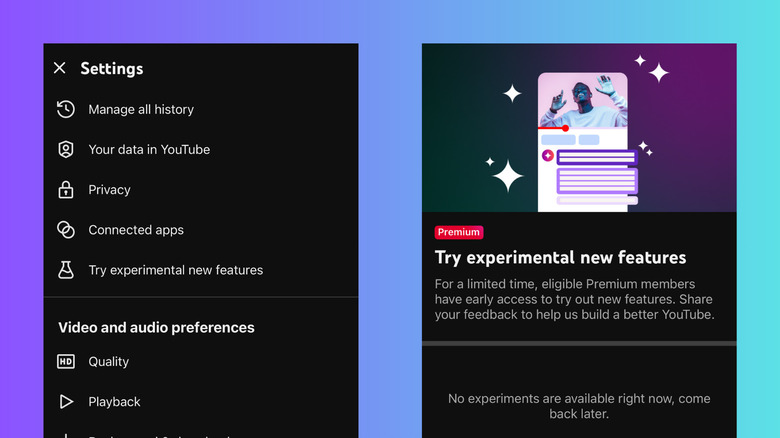This screenshot has height=438, width=780.
Task: Click the "No experiments are available right now" message
Action: 579,406
